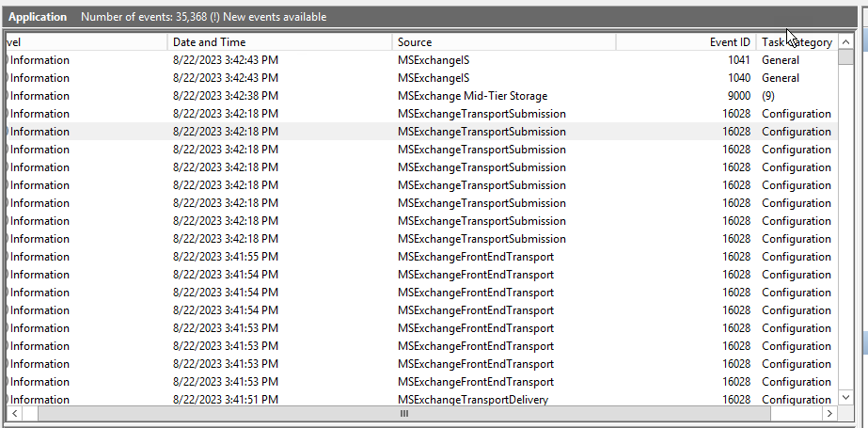
Task: Click the 8/22/2023 3:41:51 PM date cell
Action: [226, 399]
